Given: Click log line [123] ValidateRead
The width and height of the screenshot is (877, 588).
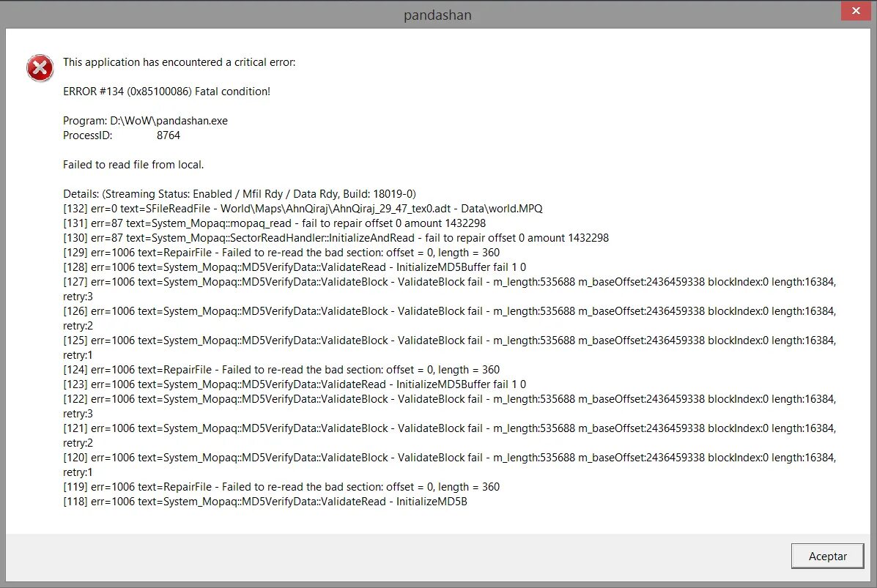Looking at the screenshot, I should point(295,384).
